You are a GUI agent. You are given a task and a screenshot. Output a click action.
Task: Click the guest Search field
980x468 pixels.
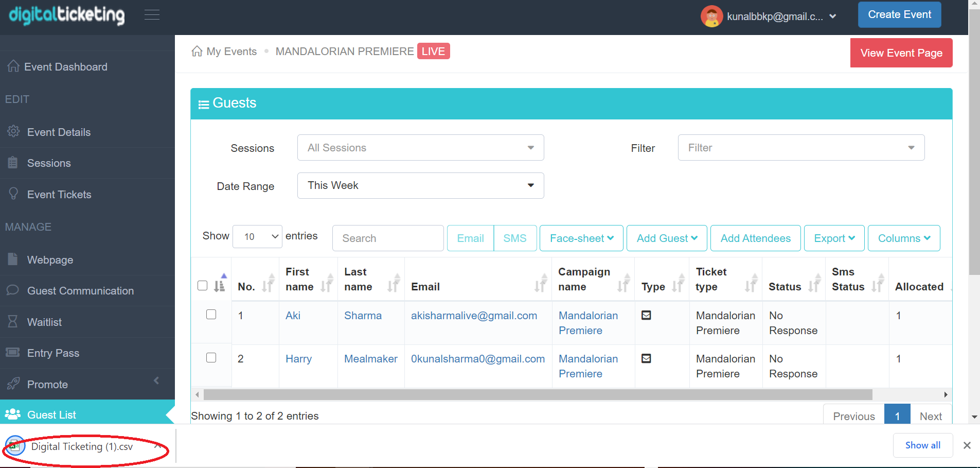(x=388, y=238)
